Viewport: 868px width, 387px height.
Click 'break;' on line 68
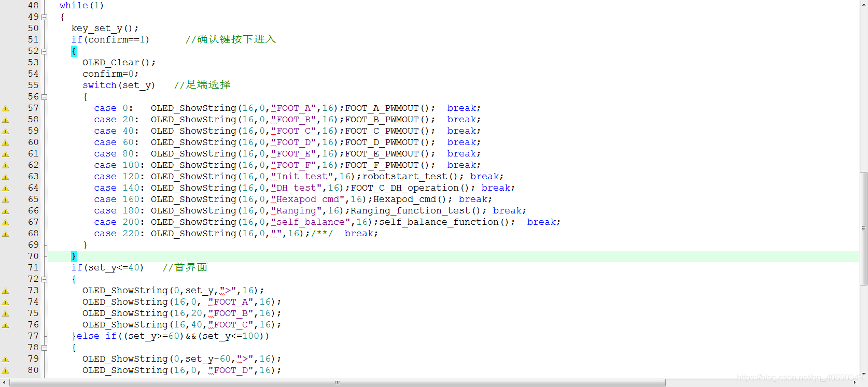point(361,234)
